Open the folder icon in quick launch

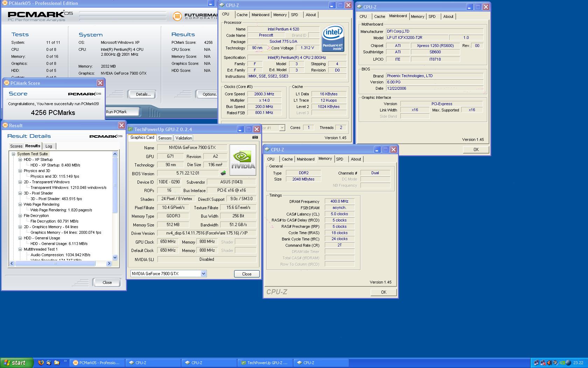pos(57,363)
